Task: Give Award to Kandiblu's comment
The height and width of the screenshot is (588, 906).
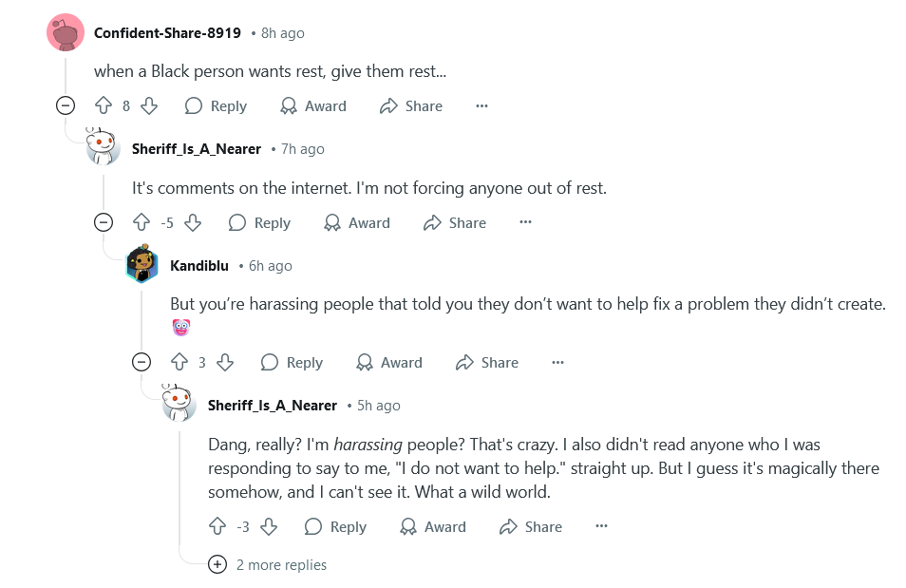Action: (x=389, y=363)
